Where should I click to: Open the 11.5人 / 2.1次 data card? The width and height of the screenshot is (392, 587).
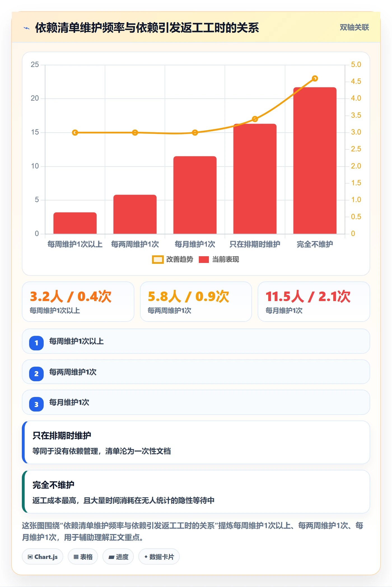point(314,302)
